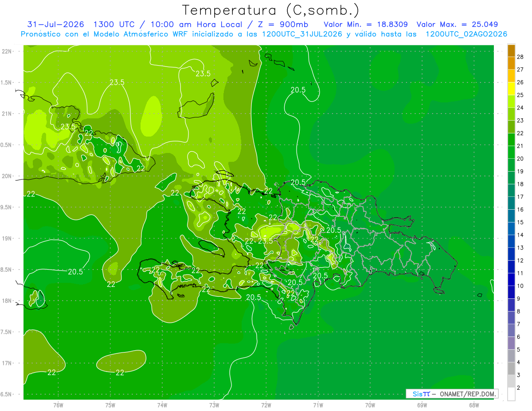This screenshot has width=532, height=411.
Task: Click the "72W" longitude axis label
Action: pyautogui.click(x=266, y=405)
